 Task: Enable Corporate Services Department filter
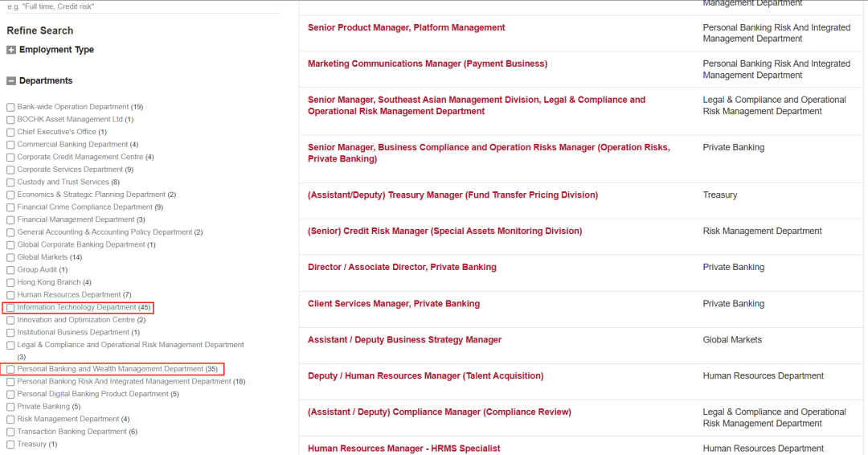click(x=10, y=170)
